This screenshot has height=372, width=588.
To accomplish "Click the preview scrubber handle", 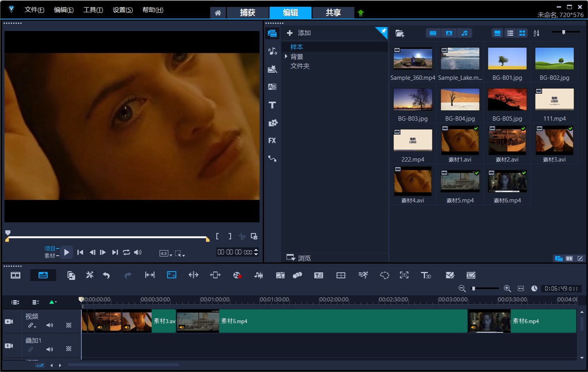I will 8,233.
